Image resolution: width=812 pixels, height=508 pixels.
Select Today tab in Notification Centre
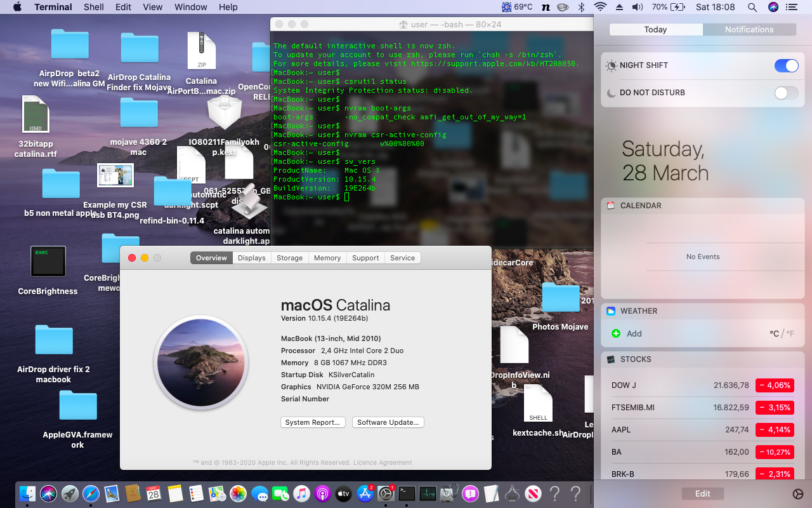[655, 30]
